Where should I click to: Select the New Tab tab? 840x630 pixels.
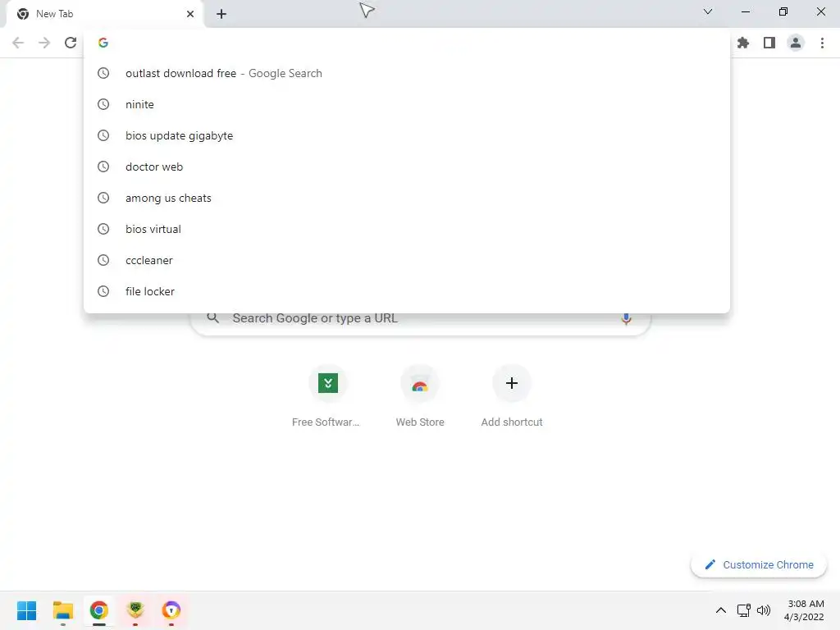click(x=105, y=14)
